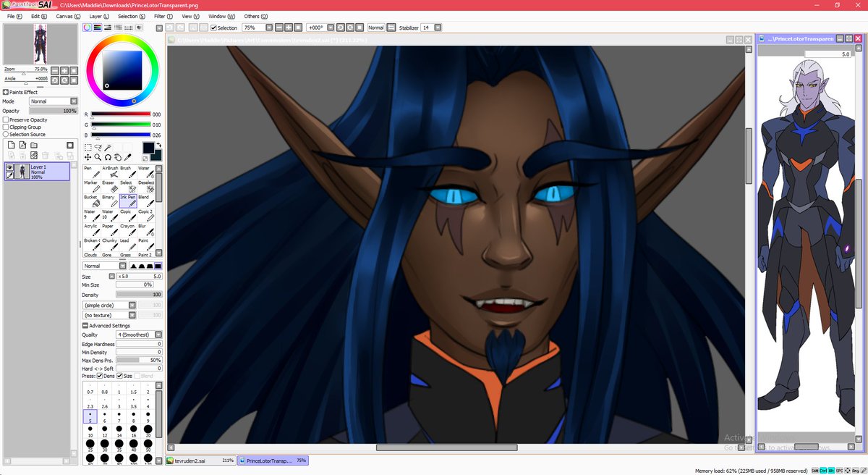Click the navigator zoom out button

click(x=54, y=70)
